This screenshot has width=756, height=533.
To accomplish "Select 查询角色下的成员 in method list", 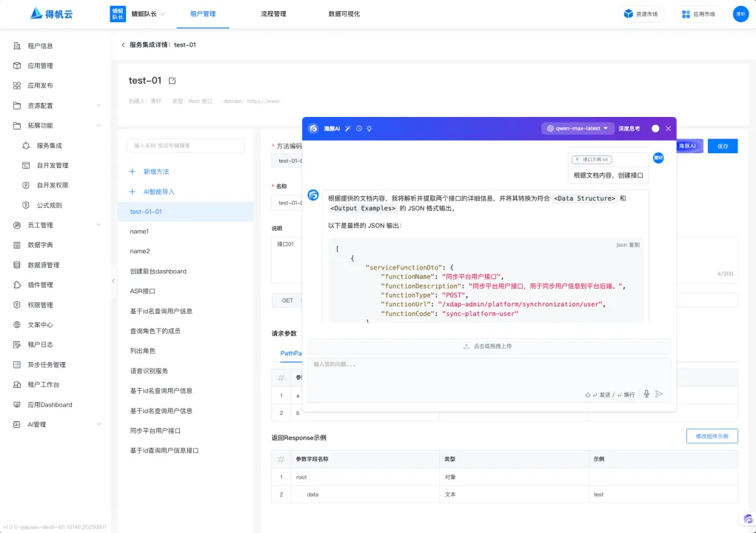I will click(186, 331).
